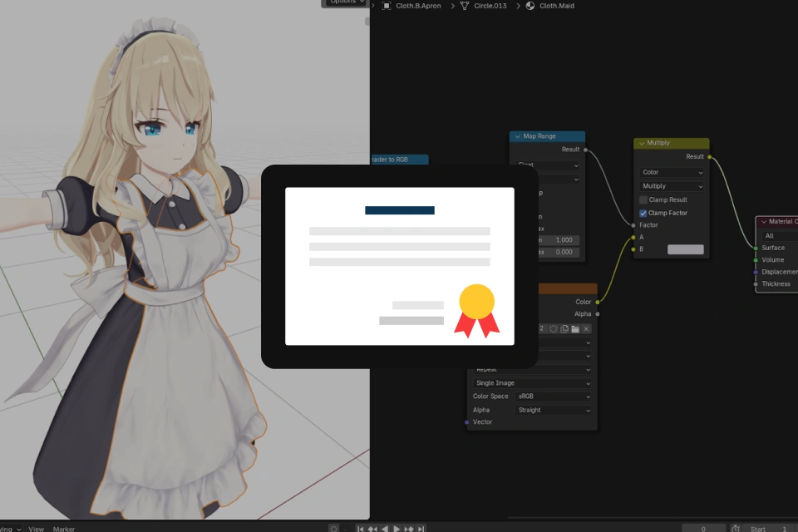Screen dimensions: 798x532
Task: Click the Cloth.B.Apron object icon in breadcrumb
Action: pyautogui.click(x=387, y=6)
